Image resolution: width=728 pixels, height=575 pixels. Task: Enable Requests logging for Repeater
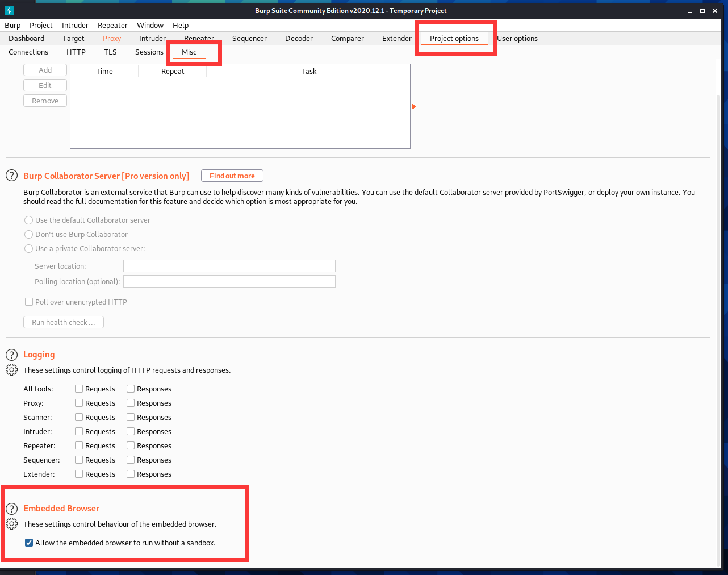(79, 445)
